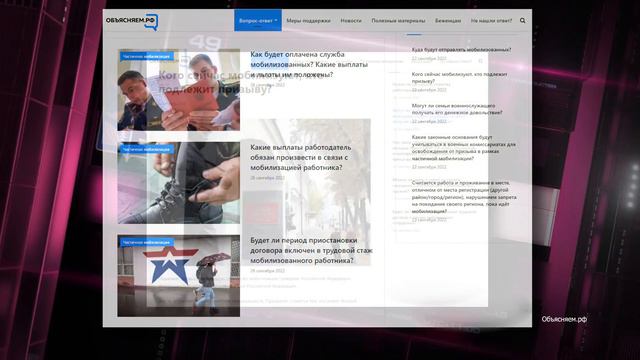Image resolution: width=640 pixels, height=360 pixels.
Task: Click Частичная мобилизация tag on first thumbnail
Action: click(x=146, y=56)
